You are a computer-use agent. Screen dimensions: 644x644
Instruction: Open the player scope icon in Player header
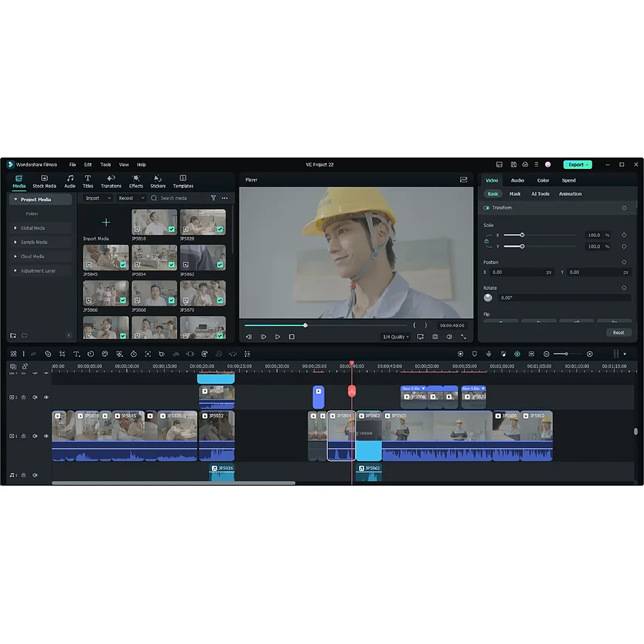[x=464, y=180]
